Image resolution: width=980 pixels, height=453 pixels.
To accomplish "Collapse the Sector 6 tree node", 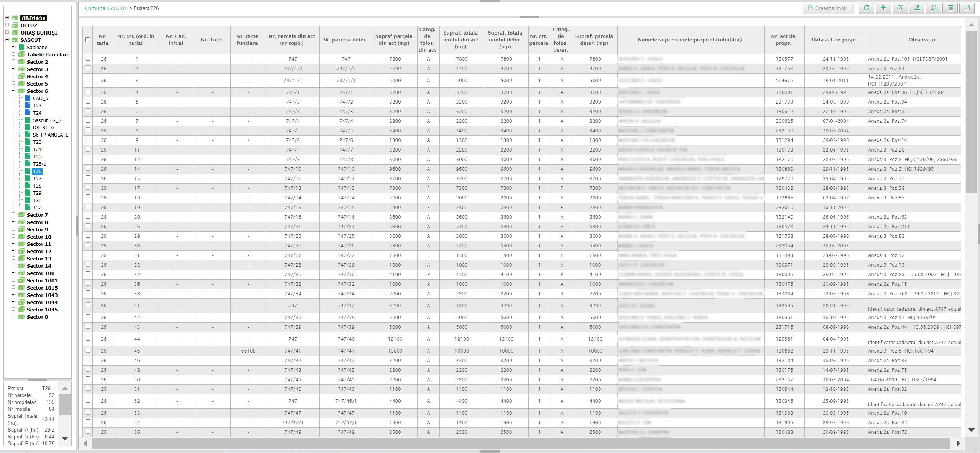I will tap(13, 91).
